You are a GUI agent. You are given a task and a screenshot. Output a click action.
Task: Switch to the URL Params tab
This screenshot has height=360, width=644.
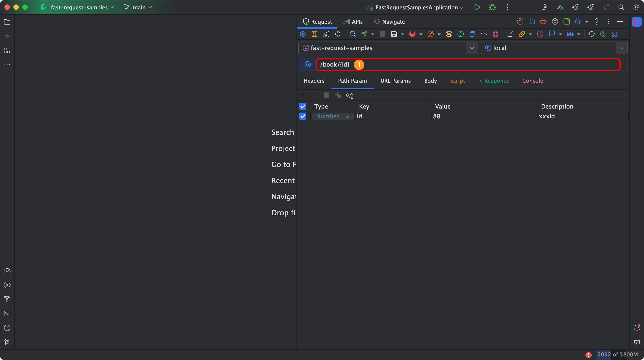396,81
